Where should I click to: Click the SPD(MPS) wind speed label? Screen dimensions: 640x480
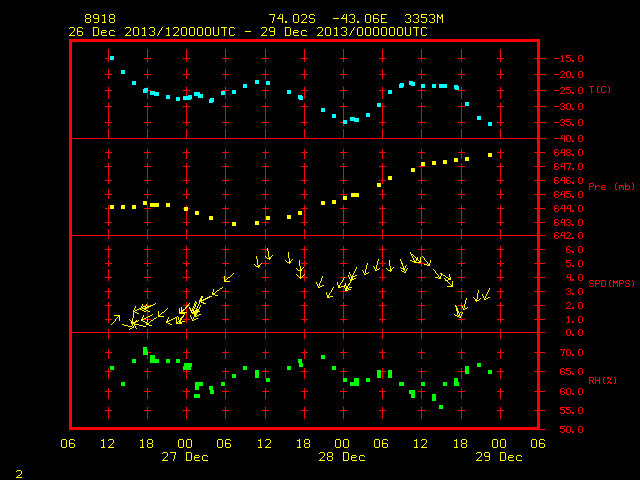[x=611, y=283]
